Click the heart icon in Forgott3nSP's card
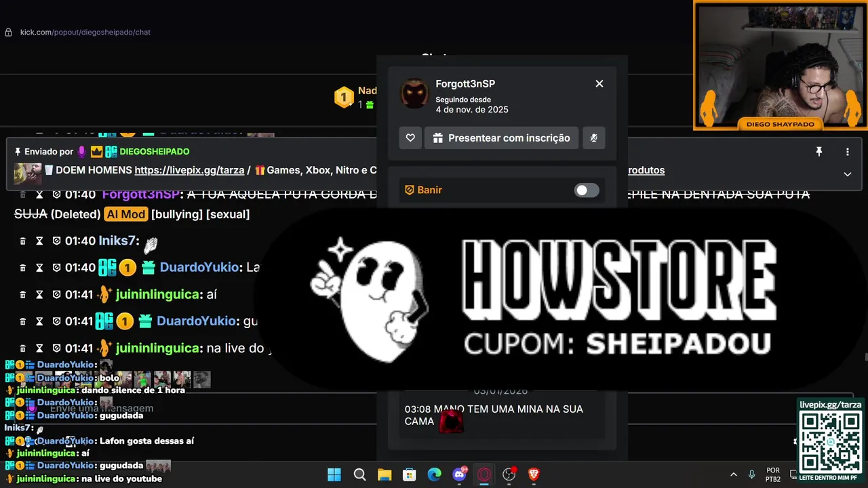Viewport: 868px width, 488px height. tap(410, 138)
